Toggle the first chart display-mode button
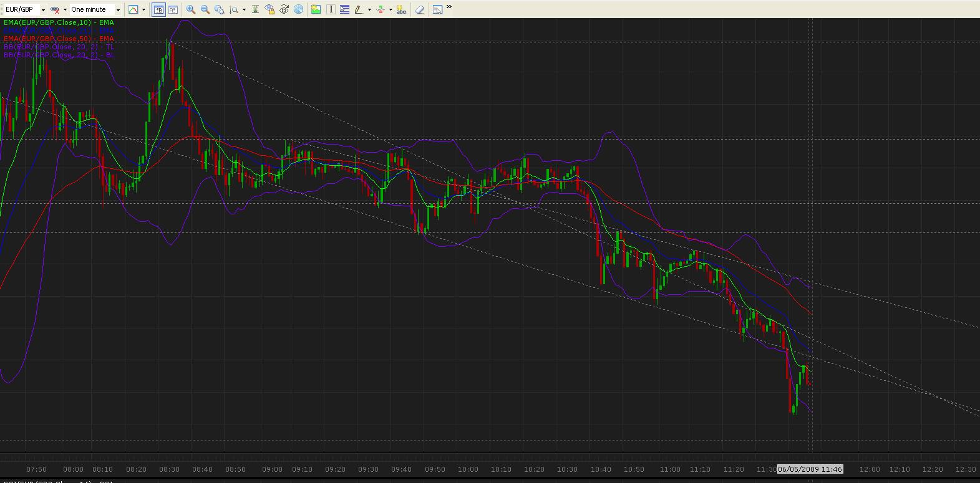The width and height of the screenshot is (980, 483). (x=158, y=9)
